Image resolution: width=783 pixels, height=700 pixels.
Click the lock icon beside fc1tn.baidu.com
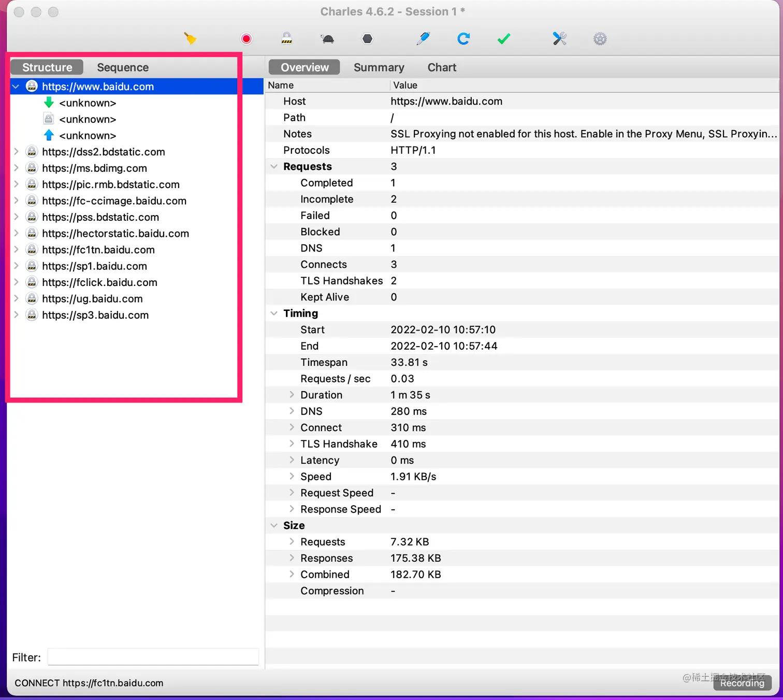click(32, 250)
